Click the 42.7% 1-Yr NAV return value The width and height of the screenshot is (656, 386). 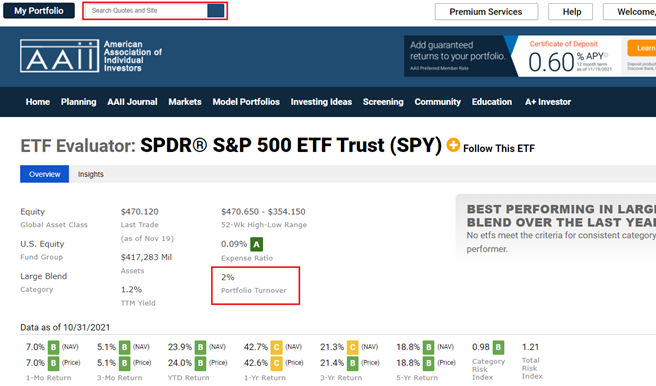tap(256, 347)
